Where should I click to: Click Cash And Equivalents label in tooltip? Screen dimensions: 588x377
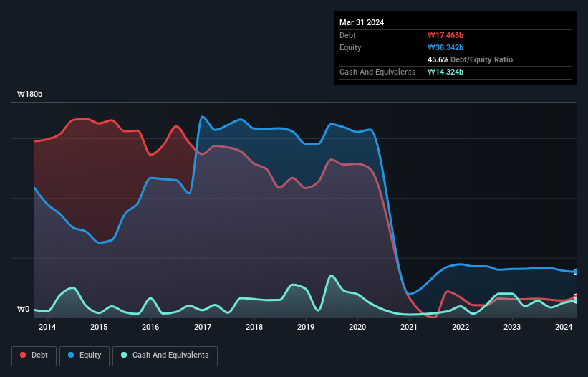point(377,72)
